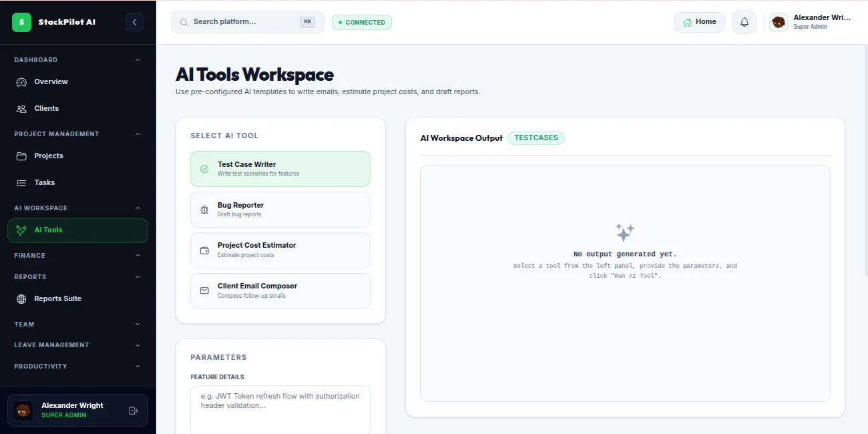This screenshot has width=868, height=434.
Task: Click the sidebar user avatar thumbnail
Action: point(23,411)
